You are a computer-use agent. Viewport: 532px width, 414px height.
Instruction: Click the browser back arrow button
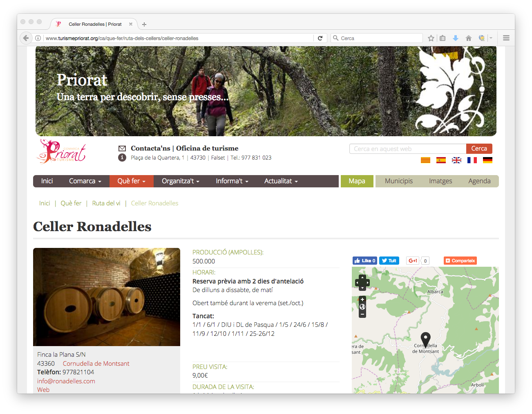click(26, 38)
